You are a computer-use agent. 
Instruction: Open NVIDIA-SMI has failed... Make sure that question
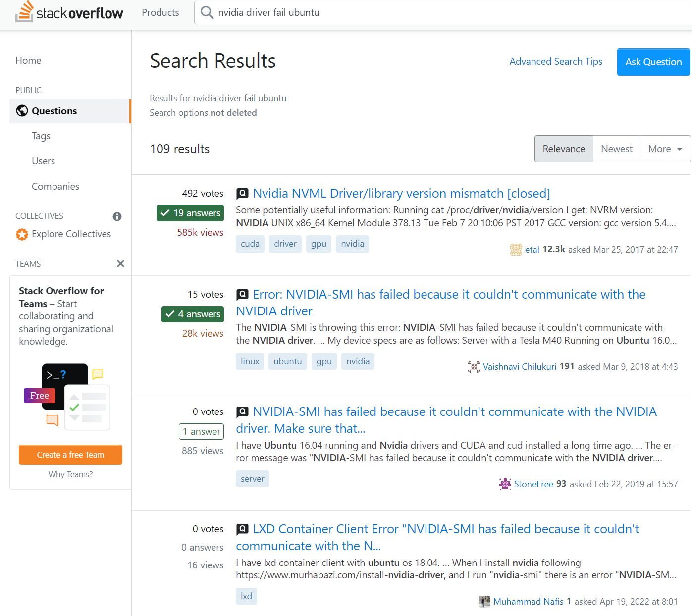tap(446, 420)
